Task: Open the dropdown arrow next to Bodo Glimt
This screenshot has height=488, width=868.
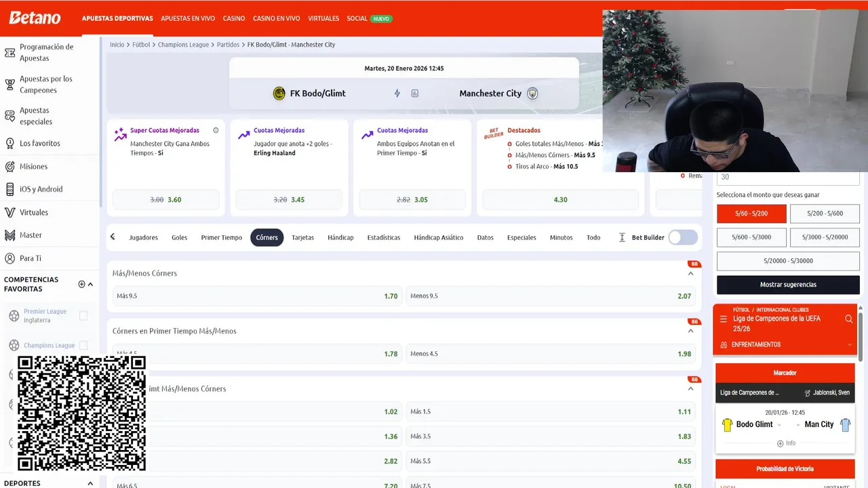Action: (779, 425)
